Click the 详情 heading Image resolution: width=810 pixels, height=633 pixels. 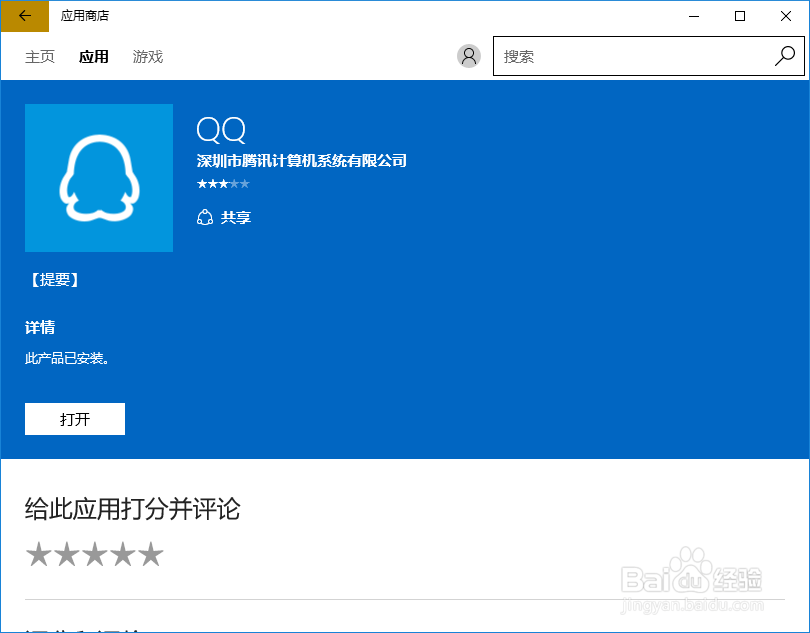[x=40, y=328]
